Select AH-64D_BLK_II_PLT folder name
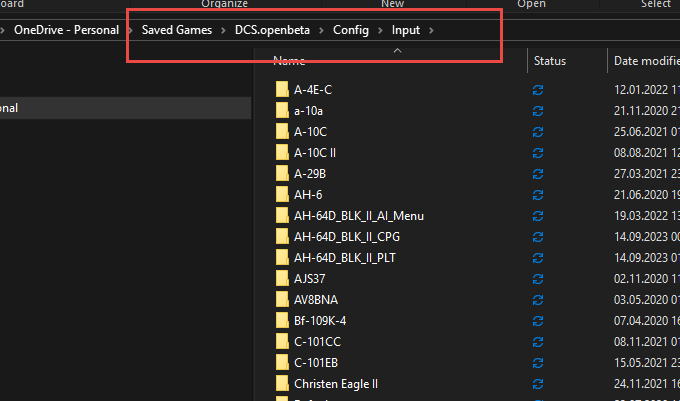The width and height of the screenshot is (680, 401). click(x=345, y=258)
